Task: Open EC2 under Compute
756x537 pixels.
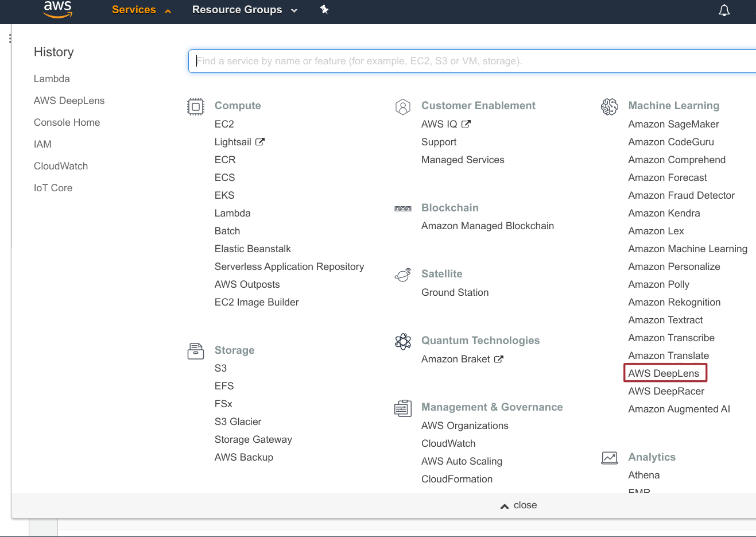Action: pos(224,124)
